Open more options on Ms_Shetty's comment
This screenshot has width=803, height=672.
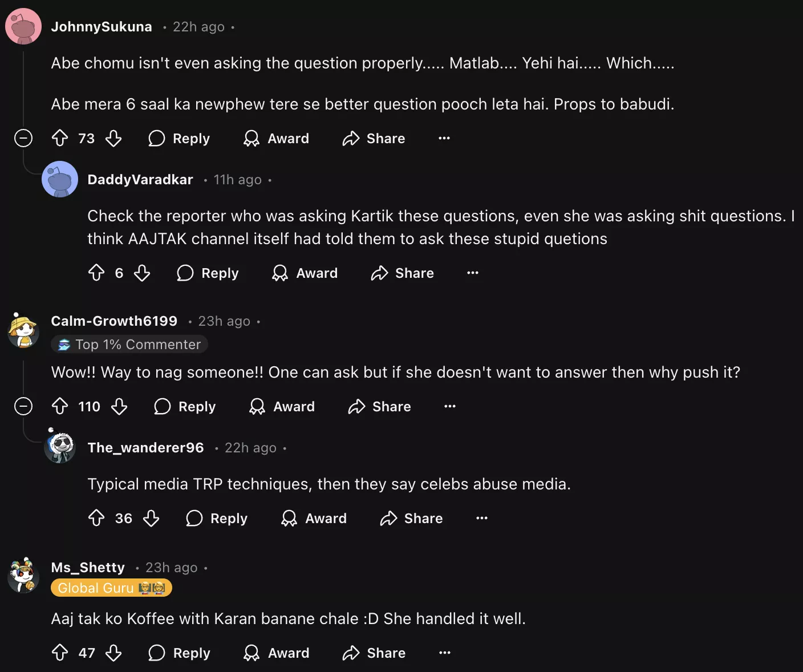tap(445, 653)
